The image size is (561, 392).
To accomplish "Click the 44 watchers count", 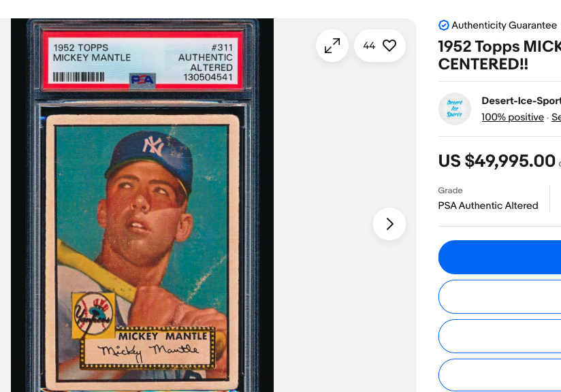I will tap(369, 46).
